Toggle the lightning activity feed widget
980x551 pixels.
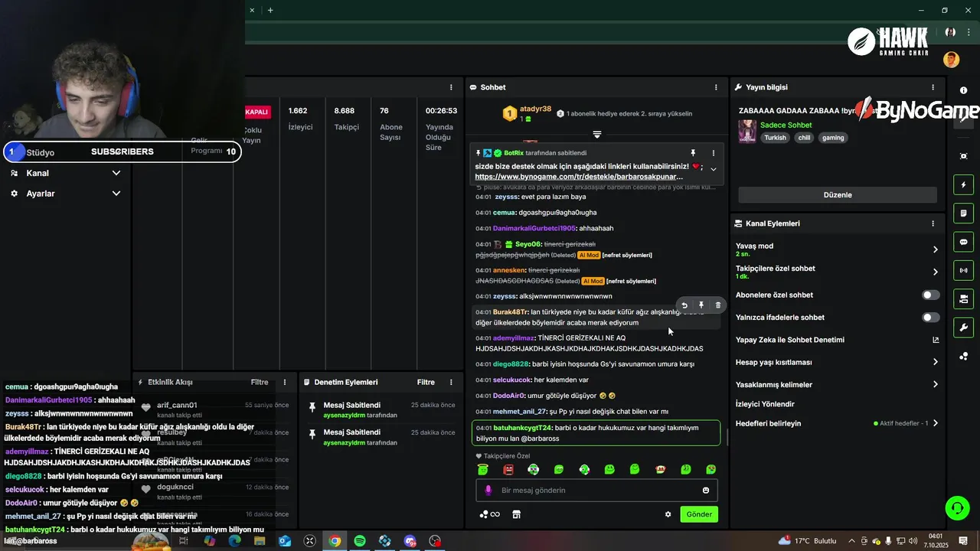point(963,184)
